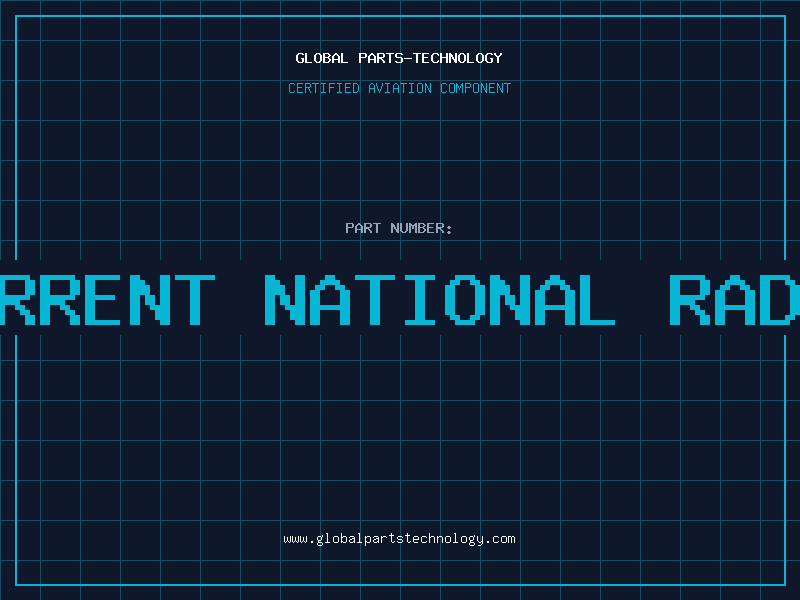Image resolution: width=800 pixels, height=600 pixels.
Task: Click the www.globalpartstechnology.com website link
Action: click(x=399, y=539)
